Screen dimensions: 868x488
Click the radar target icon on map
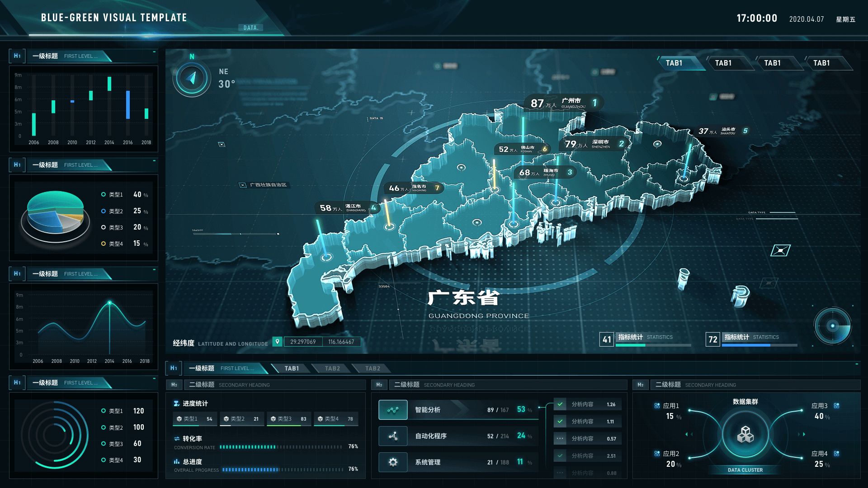[x=832, y=326]
